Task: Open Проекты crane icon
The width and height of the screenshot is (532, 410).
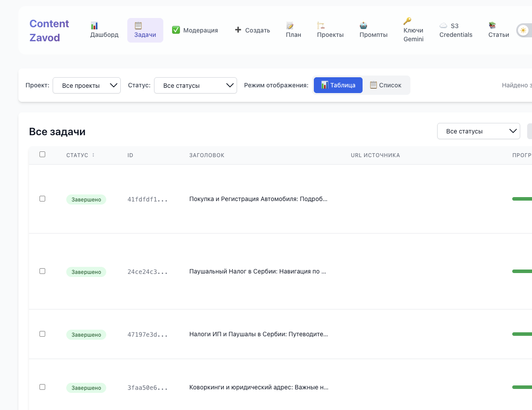Action: pos(321,25)
